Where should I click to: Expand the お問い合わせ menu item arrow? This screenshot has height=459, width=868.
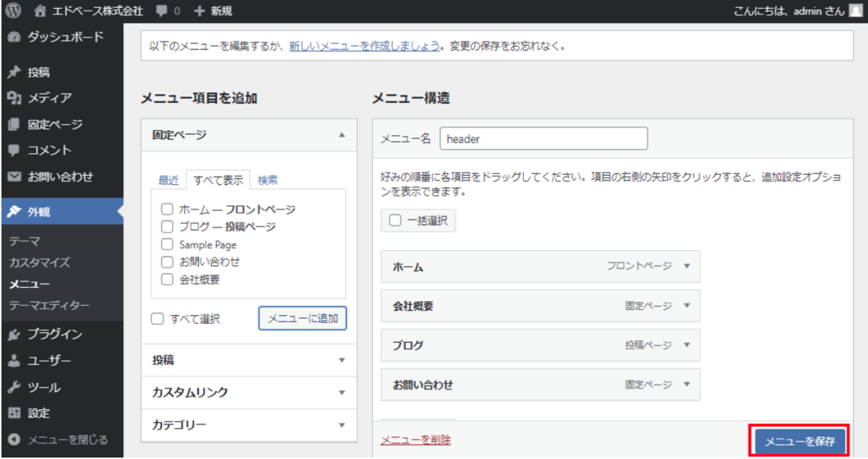[x=686, y=385]
